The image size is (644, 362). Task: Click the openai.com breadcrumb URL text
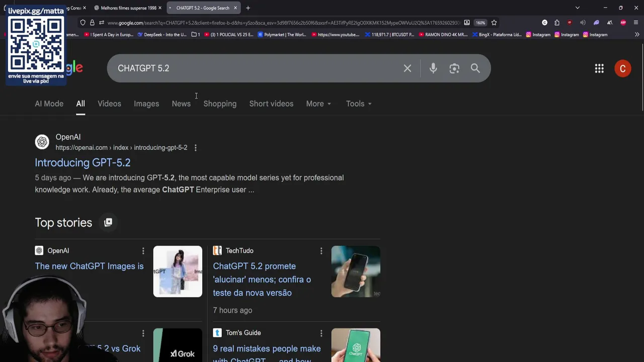[121, 148]
